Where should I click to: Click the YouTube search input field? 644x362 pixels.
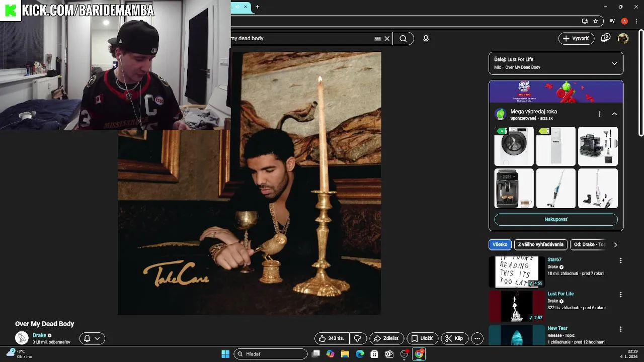(302, 38)
